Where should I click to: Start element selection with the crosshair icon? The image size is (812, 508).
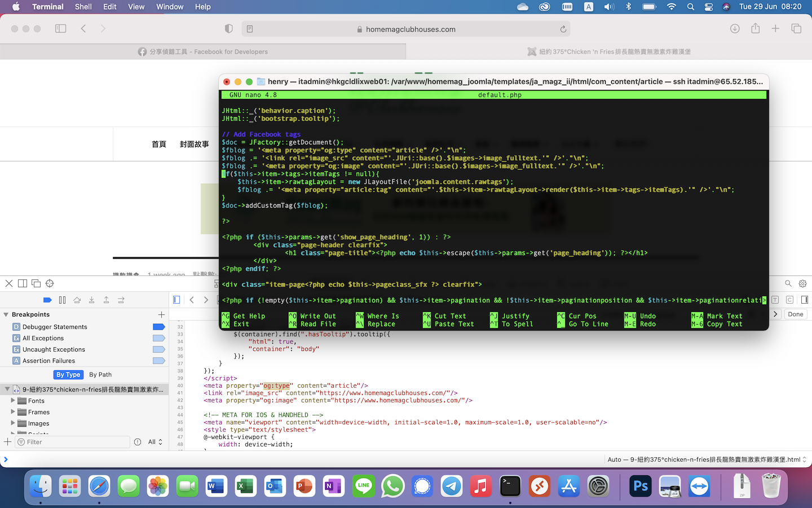tap(50, 283)
